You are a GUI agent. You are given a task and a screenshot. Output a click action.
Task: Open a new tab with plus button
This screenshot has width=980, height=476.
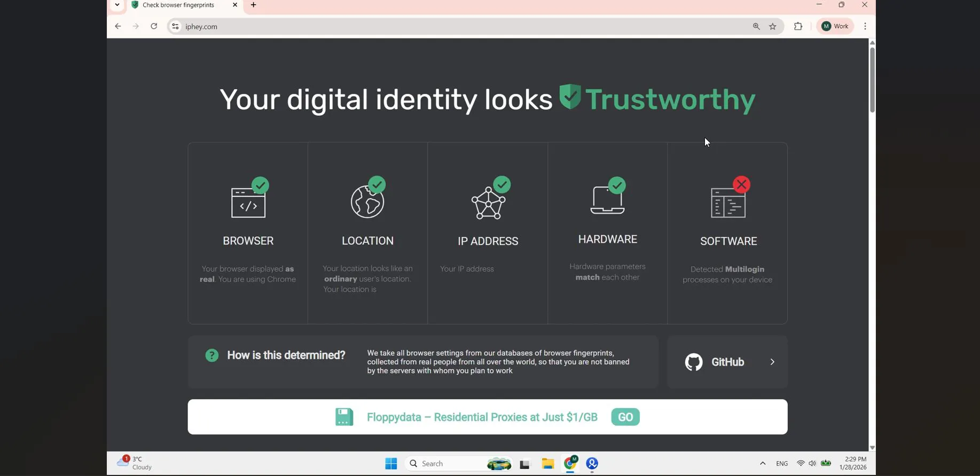tap(254, 5)
